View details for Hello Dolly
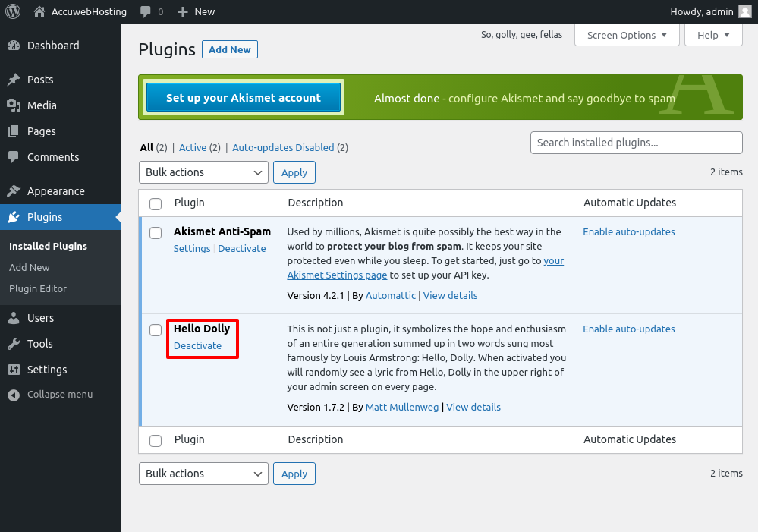The image size is (758, 532). click(473, 408)
